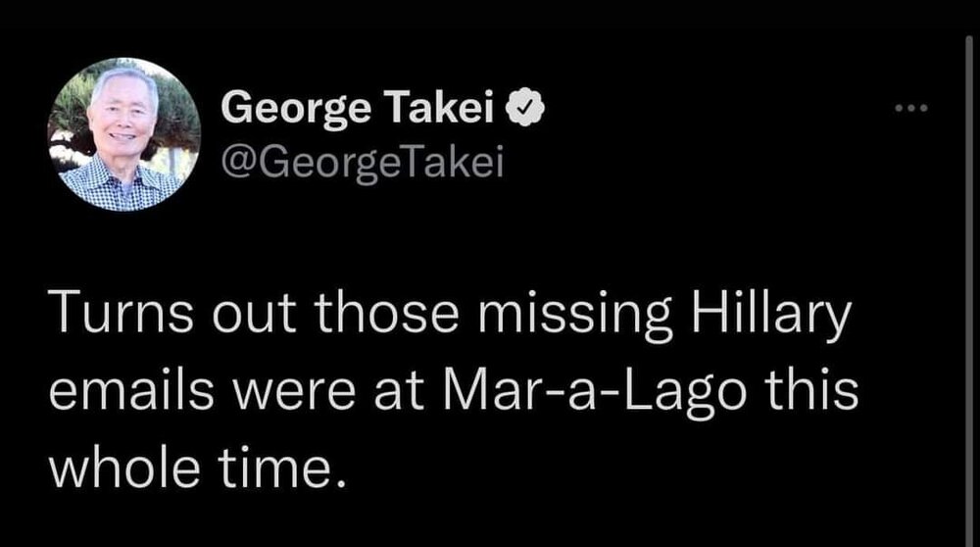The width and height of the screenshot is (980, 547).
Task: Click "whole time." ending the tweet
Action: [199, 454]
